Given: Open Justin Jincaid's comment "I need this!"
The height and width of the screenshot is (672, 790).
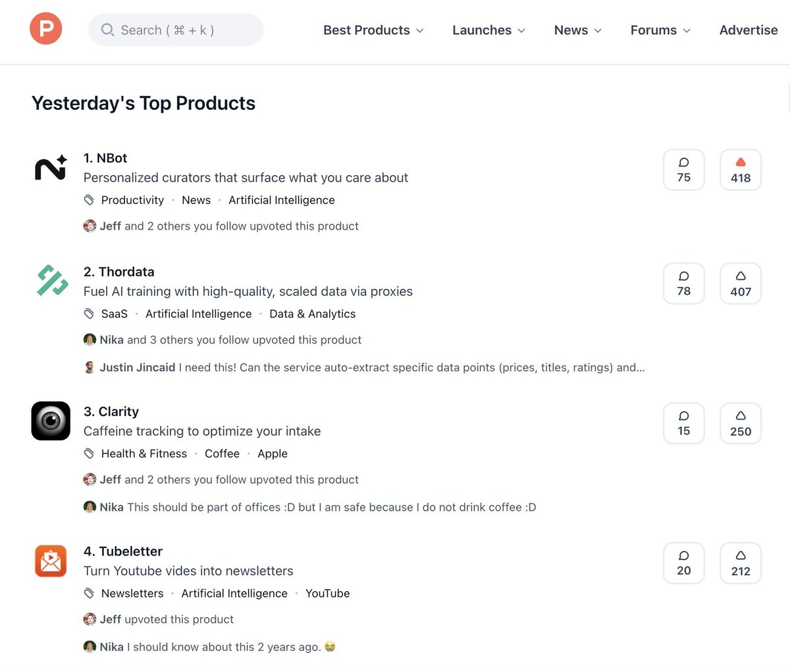Looking at the screenshot, I should coord(412,367).
